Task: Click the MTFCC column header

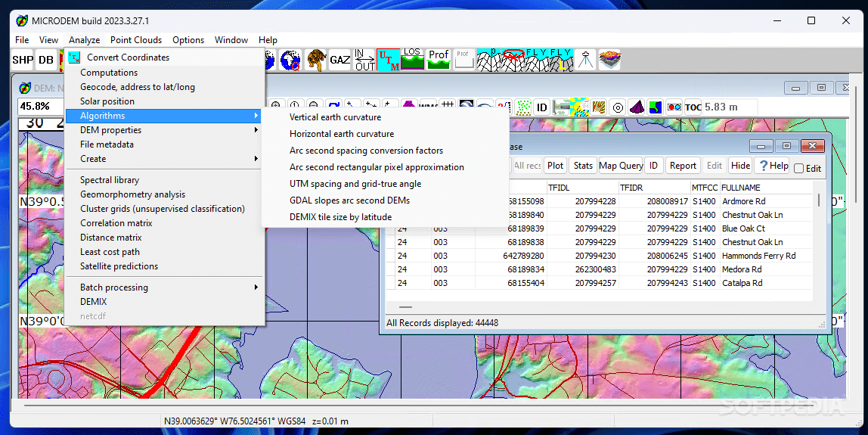Action: [x=704, y=188]
